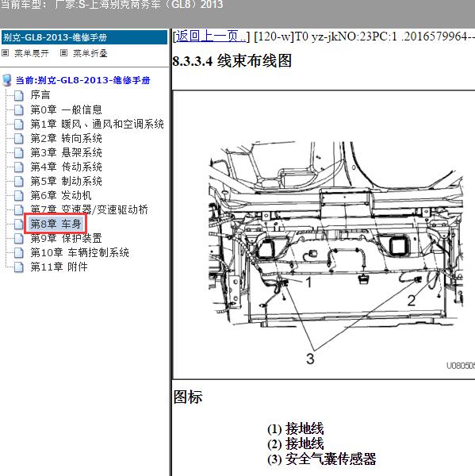
Task: Click legend entry (3) 安全气囊传感器
Action: coord(321,459)
